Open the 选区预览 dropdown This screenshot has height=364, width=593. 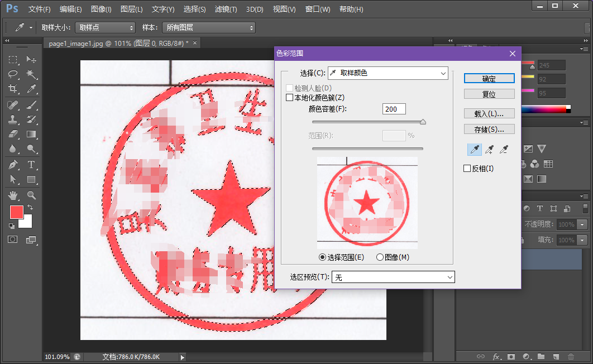393,277
